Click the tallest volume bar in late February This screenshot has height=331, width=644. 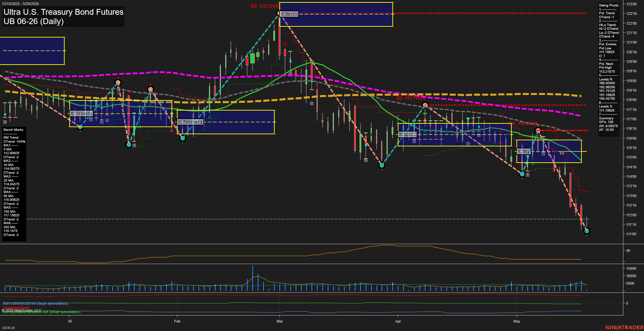click(253, 278)
